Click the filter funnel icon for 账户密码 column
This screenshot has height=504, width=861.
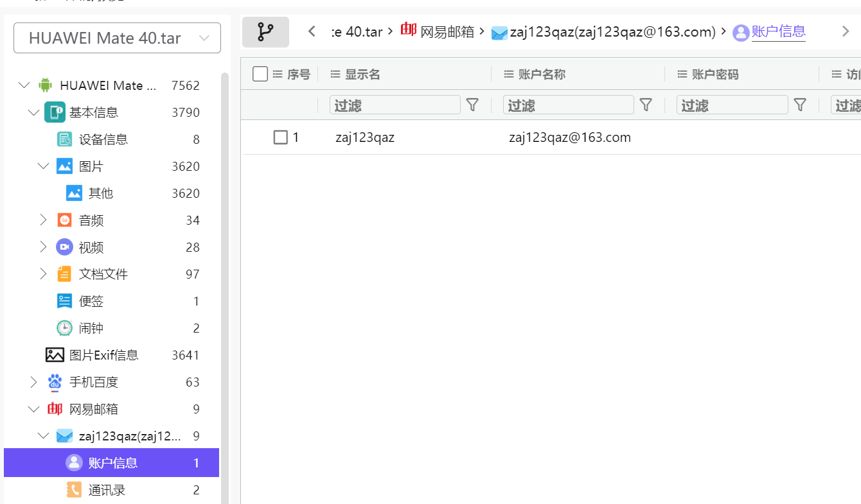[800, 105]
